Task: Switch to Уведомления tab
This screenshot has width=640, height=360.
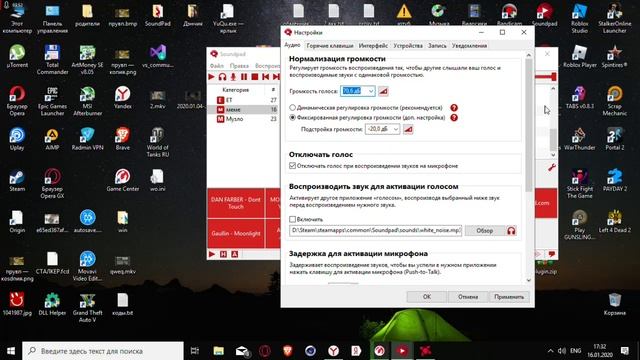Action: coord(469,46)
